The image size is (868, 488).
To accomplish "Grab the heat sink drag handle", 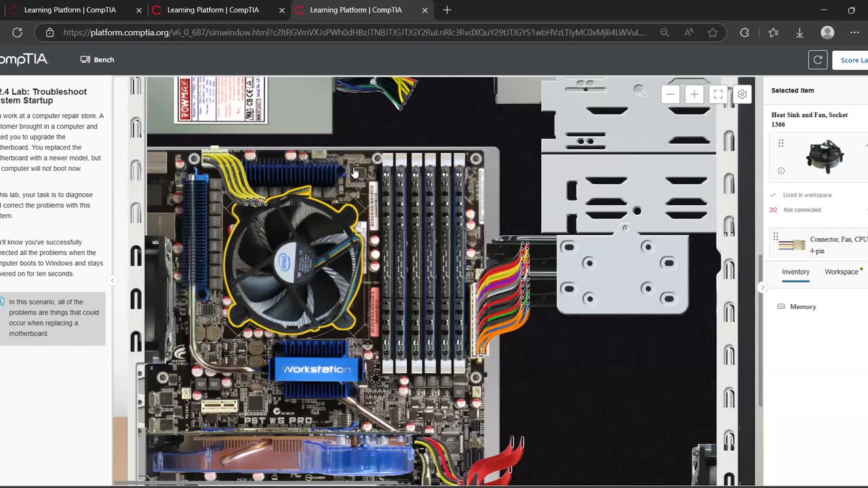I will (x=781, y=143).
